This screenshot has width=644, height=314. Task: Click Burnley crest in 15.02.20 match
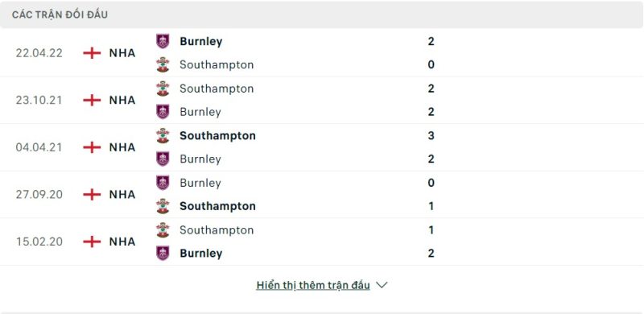click(x=163, y=253)
